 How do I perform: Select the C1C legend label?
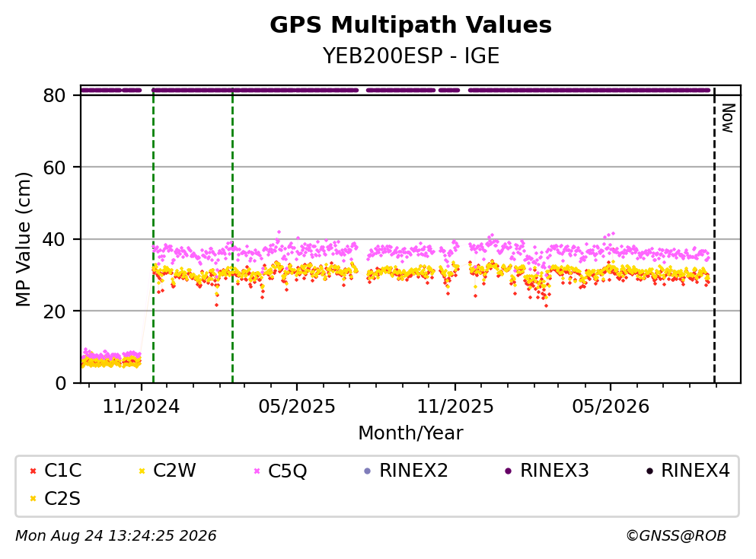tap(62, 471)
